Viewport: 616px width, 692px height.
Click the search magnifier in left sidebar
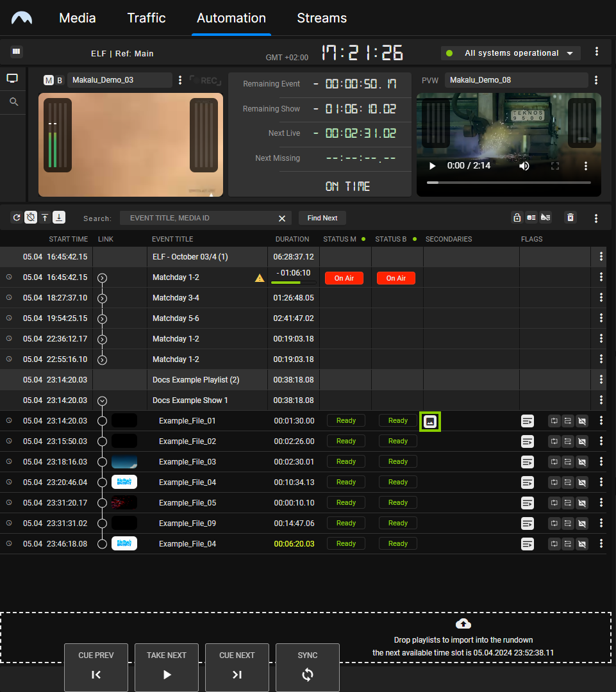pos(13,102)
